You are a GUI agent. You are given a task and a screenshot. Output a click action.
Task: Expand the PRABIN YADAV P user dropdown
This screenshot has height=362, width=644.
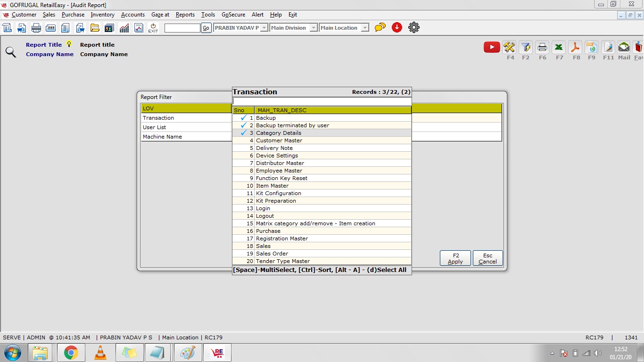click(x=264, y=28)
